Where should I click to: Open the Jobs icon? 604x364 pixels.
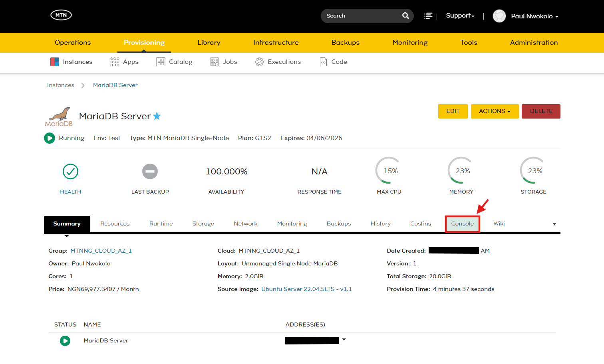[x=215, y=62]
